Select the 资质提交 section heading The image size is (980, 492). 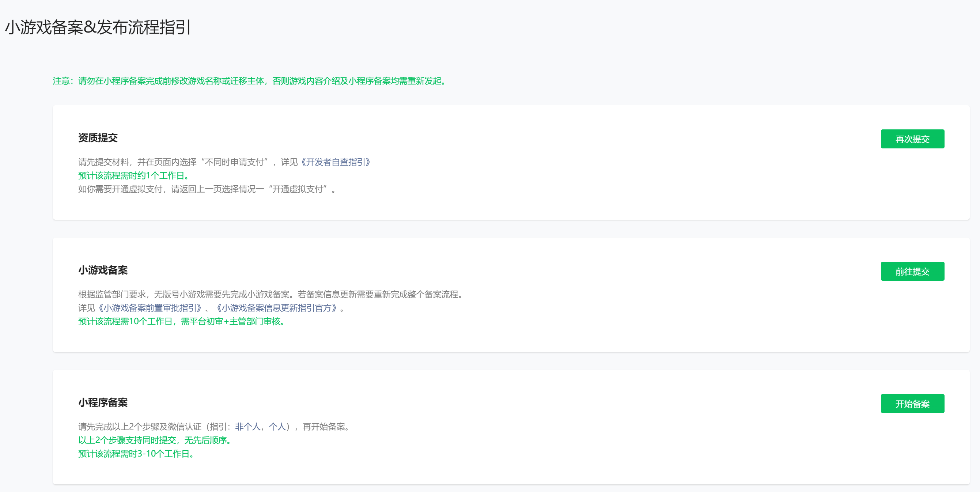98,138
